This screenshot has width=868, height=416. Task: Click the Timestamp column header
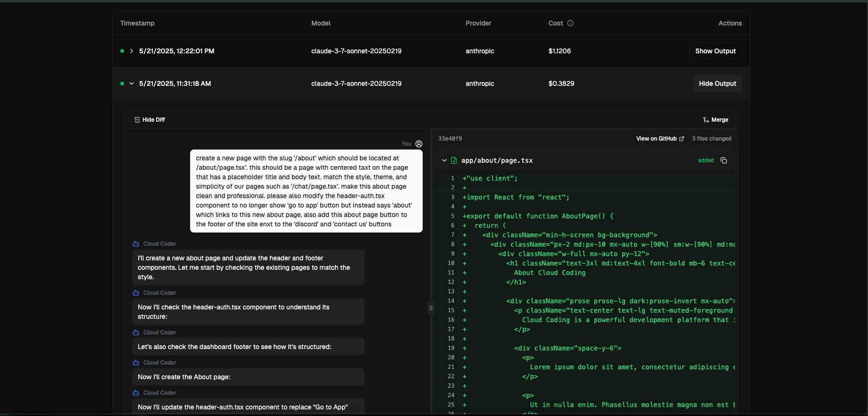137,23
